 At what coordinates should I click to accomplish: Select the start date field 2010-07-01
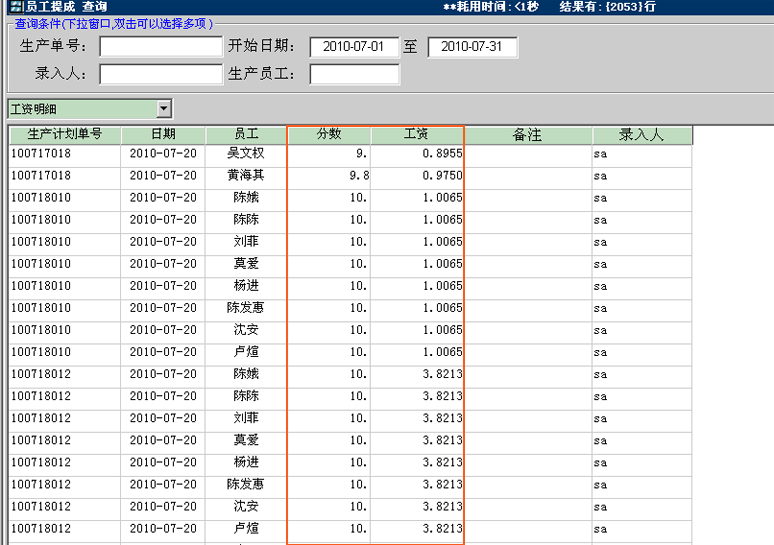(355, 47)
